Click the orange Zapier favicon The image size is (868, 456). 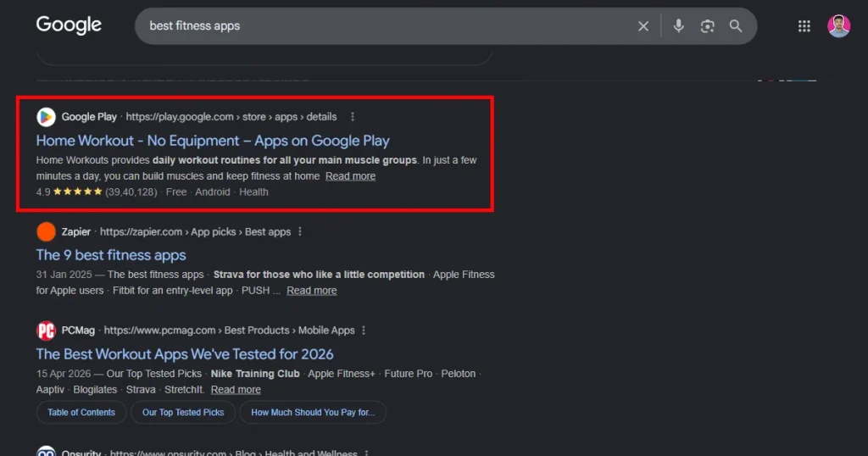pos(46,232)
